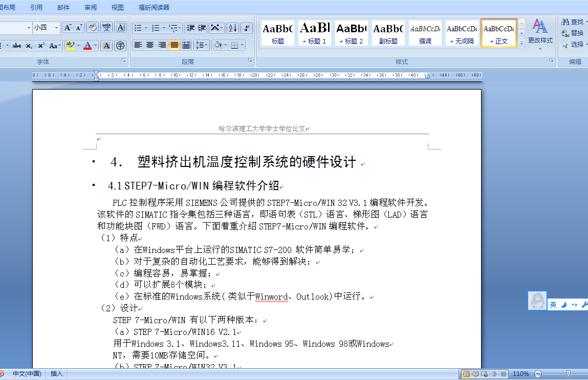
Task: Activate the Text Highlight Color tool
Action: [x=70, y=45]
